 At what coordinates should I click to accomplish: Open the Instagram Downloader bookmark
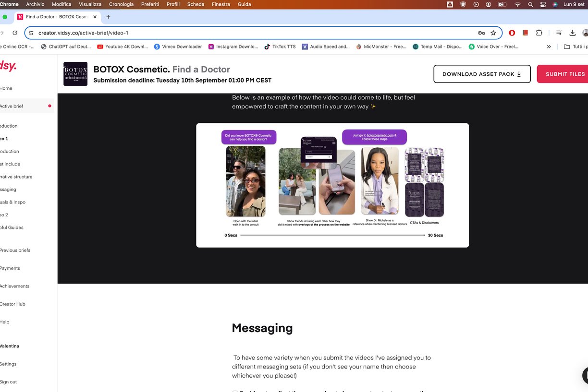point(233,47)
